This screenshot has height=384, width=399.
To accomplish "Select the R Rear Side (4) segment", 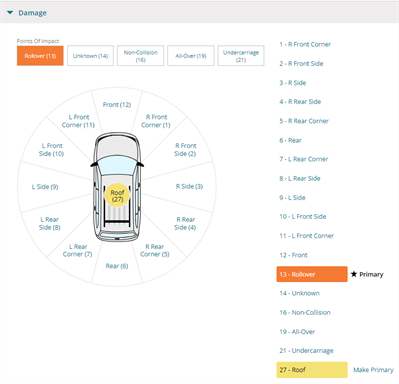I will pyautogui.click(x=185, y=223).
